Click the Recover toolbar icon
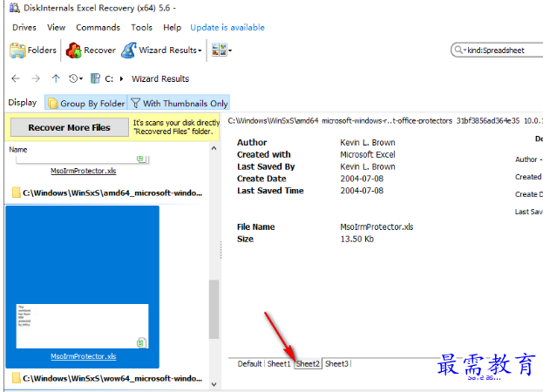This screenshot has width=543, height=392. 73,51
